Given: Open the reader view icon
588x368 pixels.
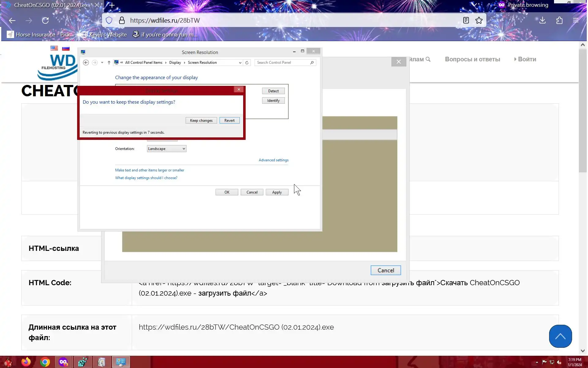Looking at the screenshot, I should pyautogui.click(x=466, y=21).
